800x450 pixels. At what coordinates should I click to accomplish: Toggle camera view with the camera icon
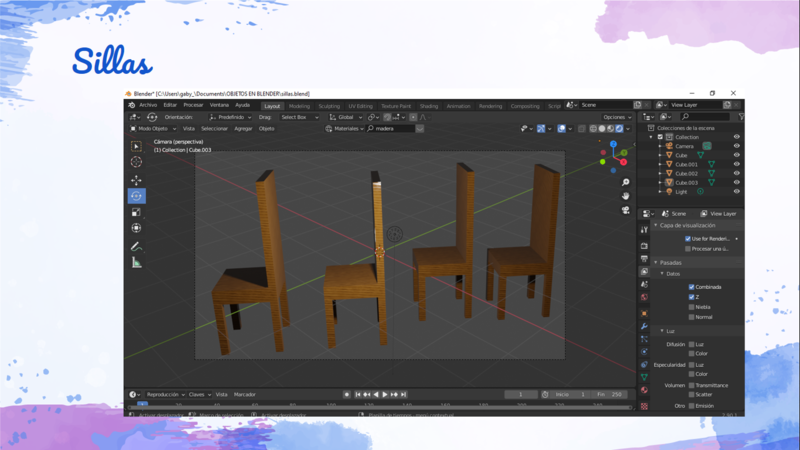625,210
